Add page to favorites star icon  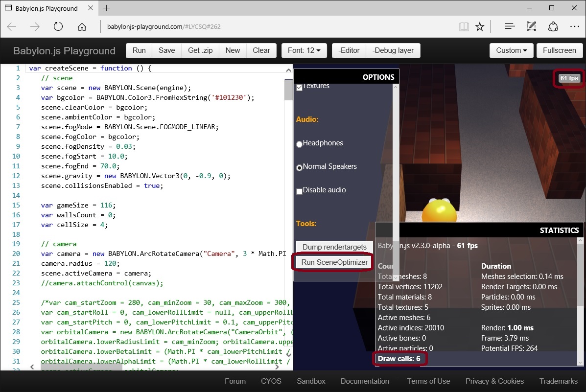point(480,26)
